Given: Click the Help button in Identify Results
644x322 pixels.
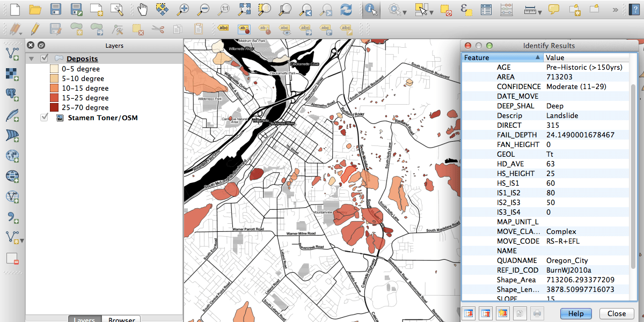Looking at the screenshot, I should click(576, 313).
